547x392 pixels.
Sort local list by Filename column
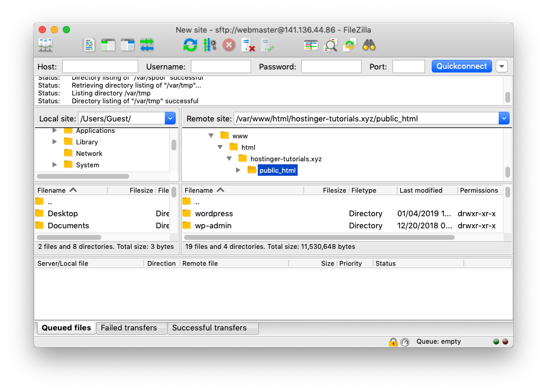click(71, 190)
